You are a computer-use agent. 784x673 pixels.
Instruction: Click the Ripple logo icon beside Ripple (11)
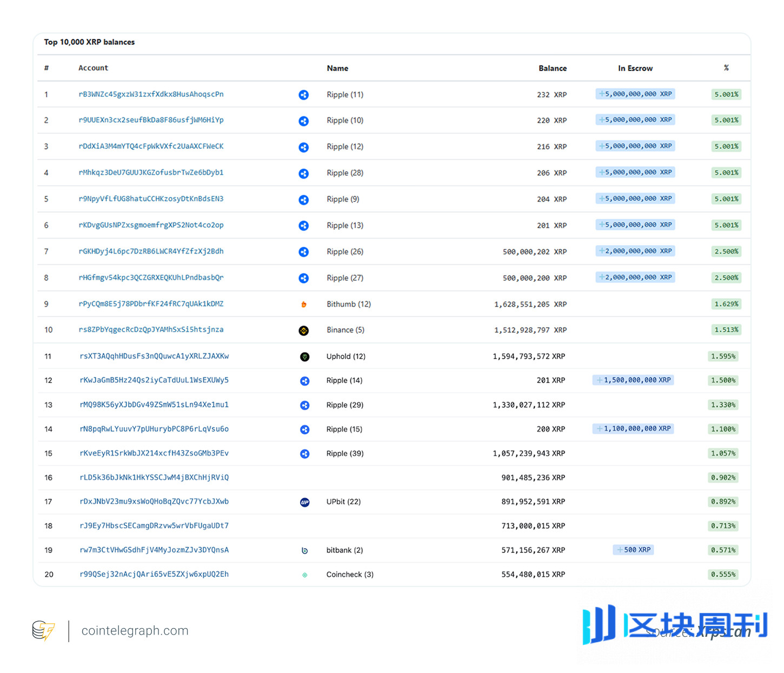(304, 95)
